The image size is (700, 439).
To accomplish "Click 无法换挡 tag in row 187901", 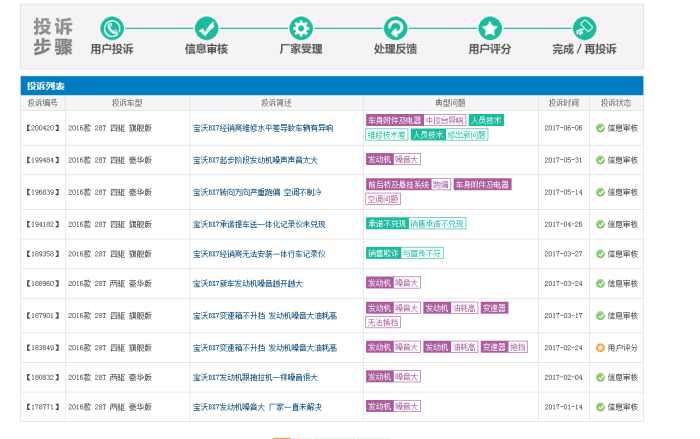I will pos(383,322).
